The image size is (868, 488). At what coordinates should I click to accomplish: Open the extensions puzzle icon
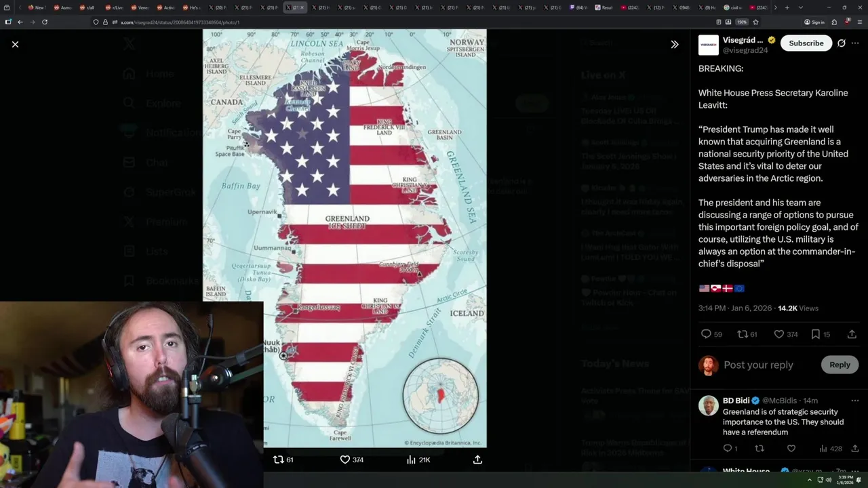tap(834, 22)
